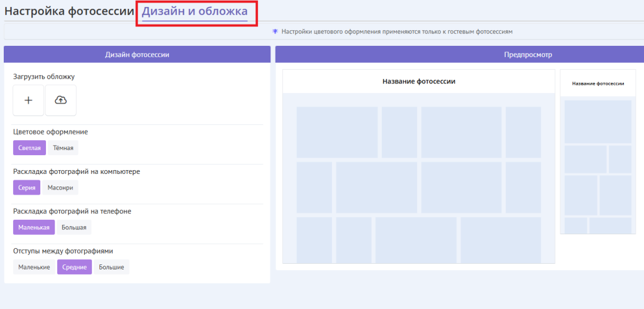
Task: Choose Масонри layout for computer
Action: (x=60, y=188)
